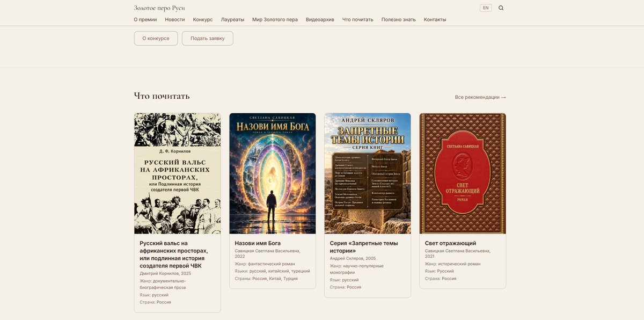Select the Назови имя Бога title link
The width and height of the screenshot is (644, 320).
[258, 243]
